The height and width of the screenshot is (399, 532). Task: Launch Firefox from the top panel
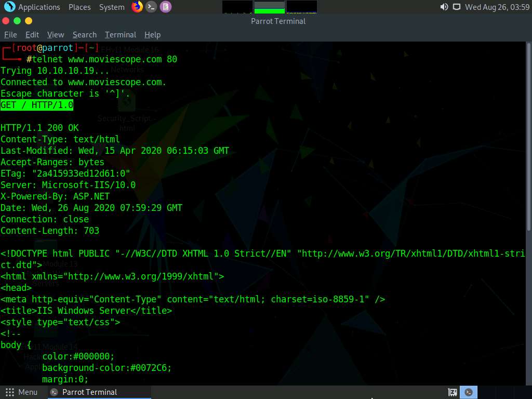[137, 7]
